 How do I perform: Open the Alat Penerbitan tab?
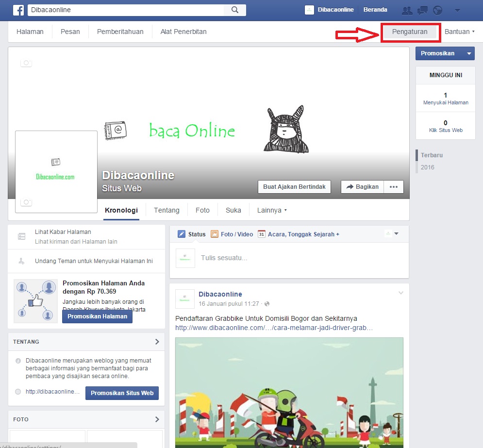(x=183, y=32)
